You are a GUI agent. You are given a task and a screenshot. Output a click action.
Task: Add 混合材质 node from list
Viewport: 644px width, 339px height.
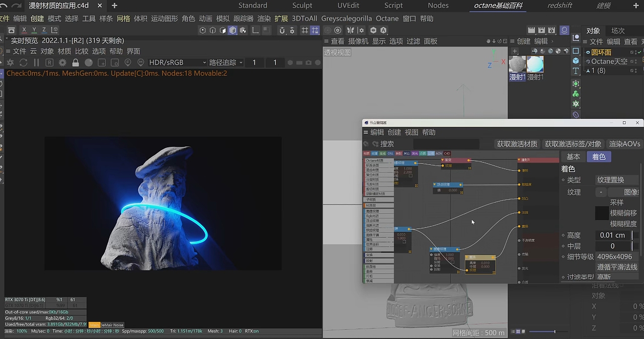coord(378,170)
